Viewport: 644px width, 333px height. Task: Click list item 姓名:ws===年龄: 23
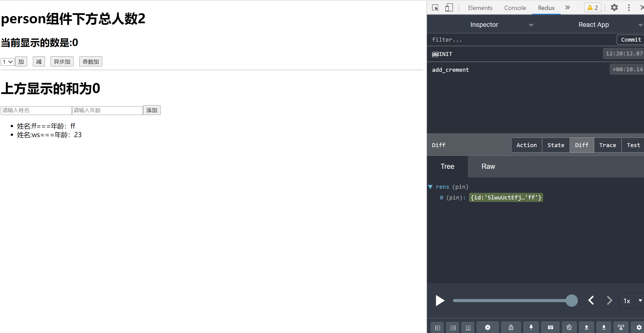[49, 135]
